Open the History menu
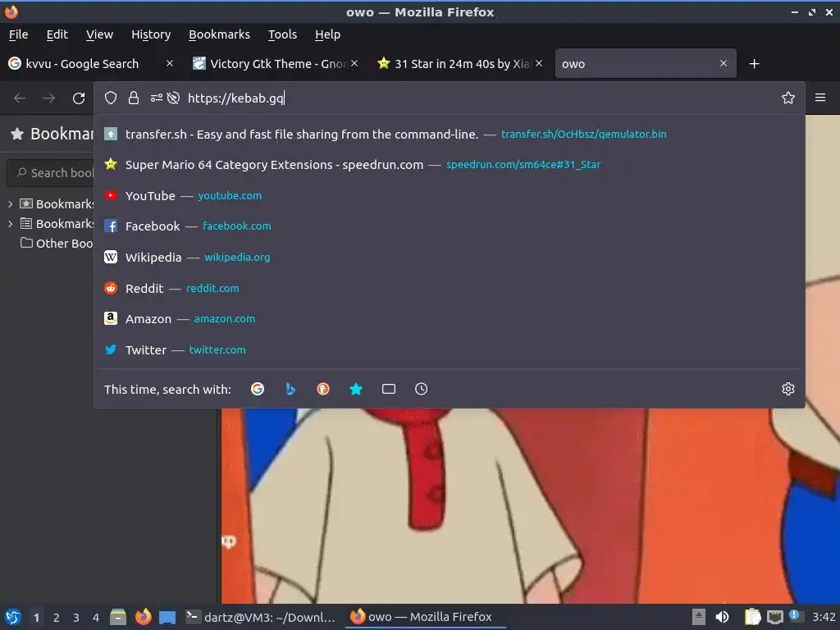840x630 pixels. [151, 34]
